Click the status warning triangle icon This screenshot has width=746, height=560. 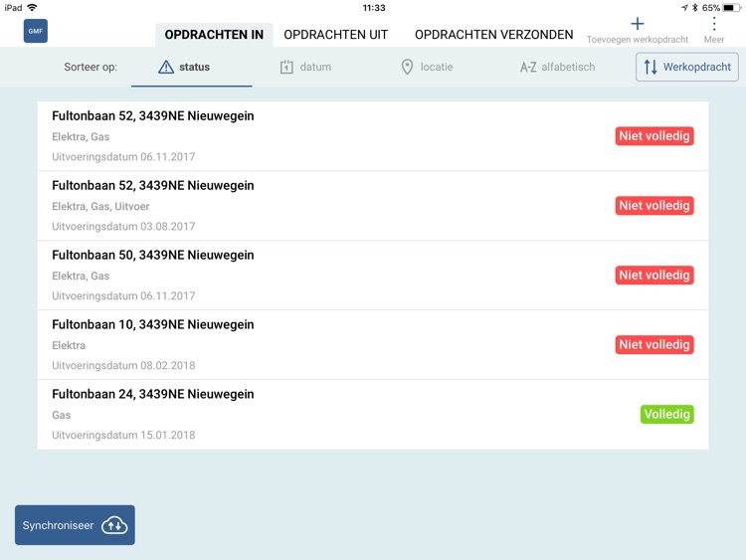(166, 67)
